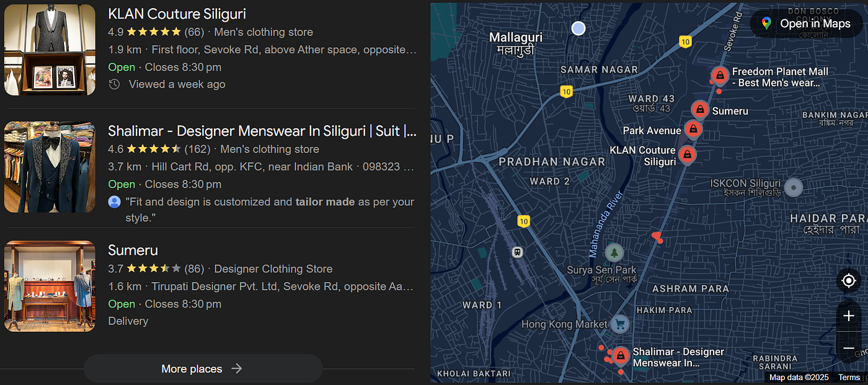
Task: Click the '(66)' review count
Action: point(194,32)
